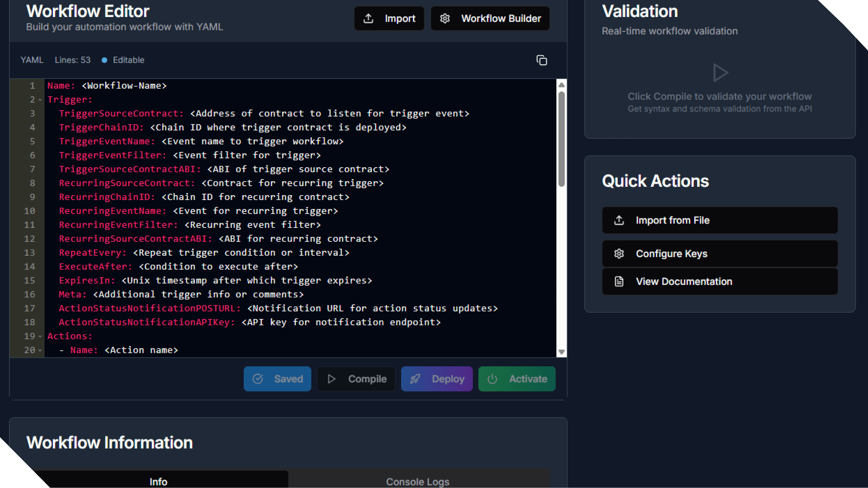Collapse the Actions block fold arrow on line 19

[x=40, y=337]
